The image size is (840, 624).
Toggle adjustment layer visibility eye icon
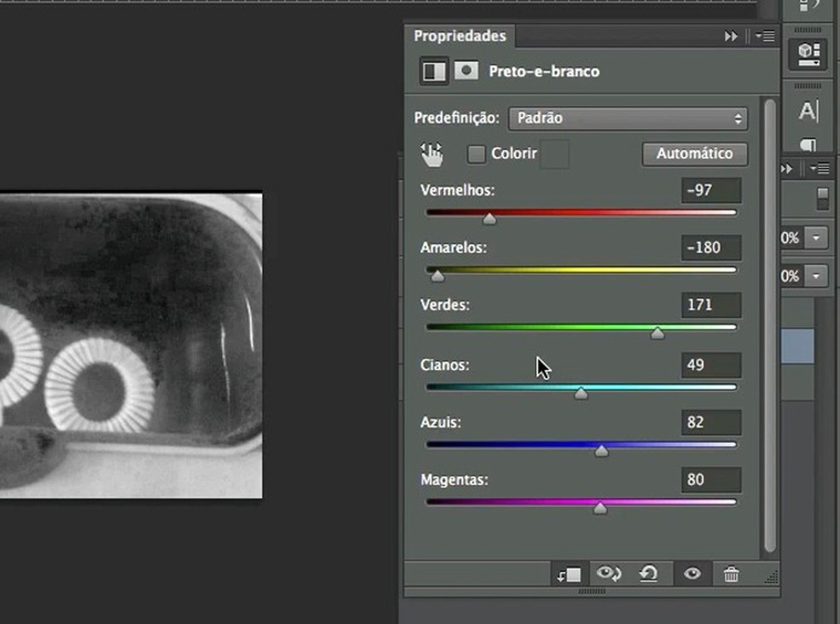692,574
